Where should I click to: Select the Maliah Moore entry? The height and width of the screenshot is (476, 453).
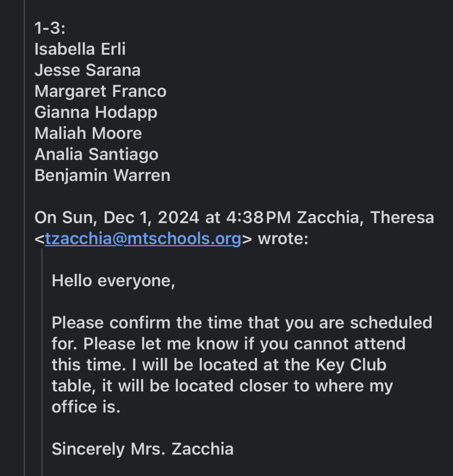pos(88,134)
